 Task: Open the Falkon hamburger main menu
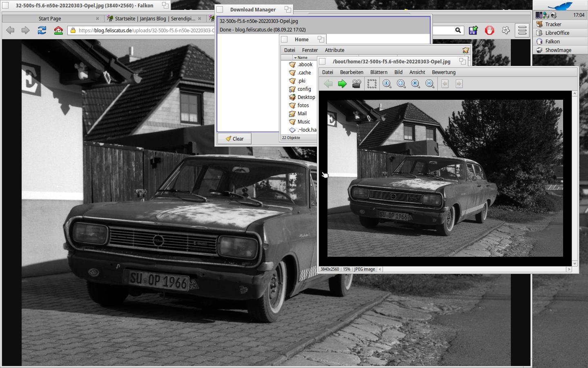[522, 30]
